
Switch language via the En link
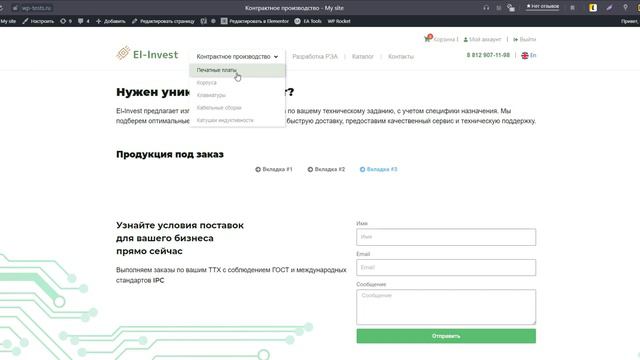pyautogui.click(x=533, y=56)
